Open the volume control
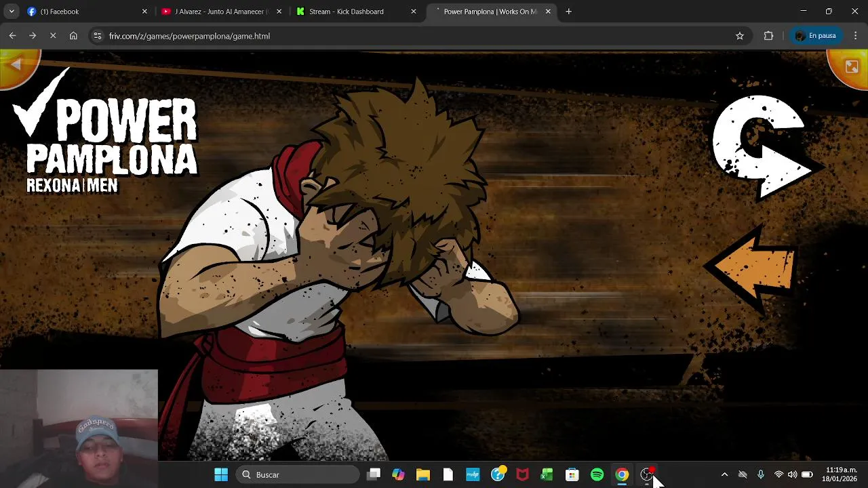This screenshot has height=488, width=868. point(792,474)
